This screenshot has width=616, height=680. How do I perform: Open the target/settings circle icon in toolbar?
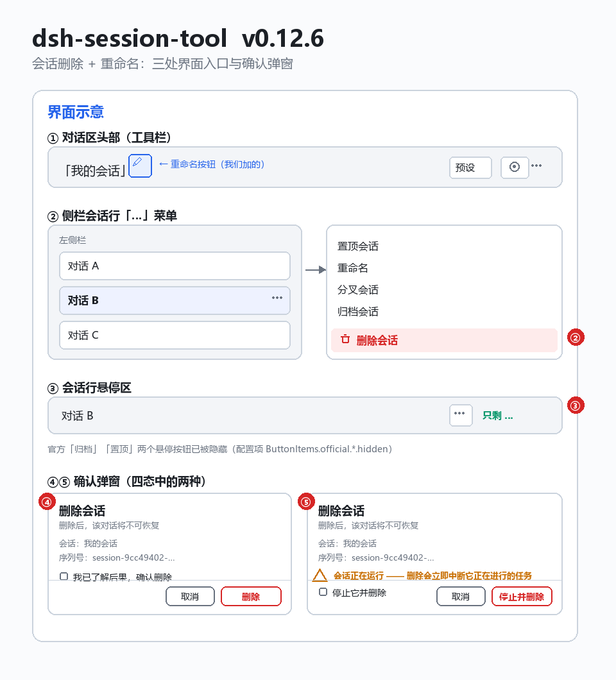(x=515, y=167)
